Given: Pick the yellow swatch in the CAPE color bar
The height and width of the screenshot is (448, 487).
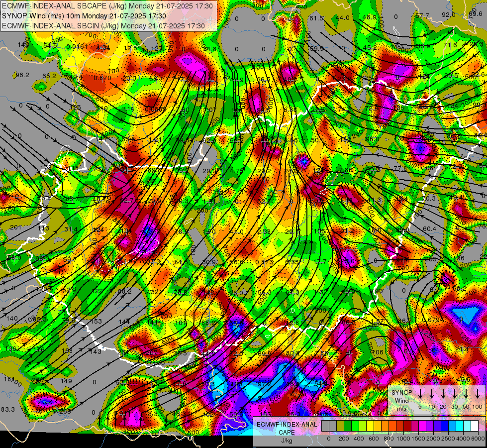Looking at the screenshot, I should pos(370,426).
